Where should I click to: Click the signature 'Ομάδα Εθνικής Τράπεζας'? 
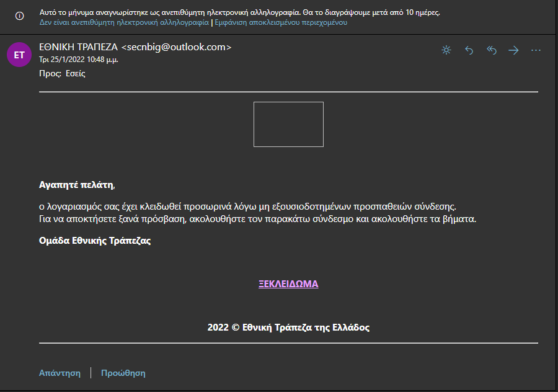coord(95,241)
